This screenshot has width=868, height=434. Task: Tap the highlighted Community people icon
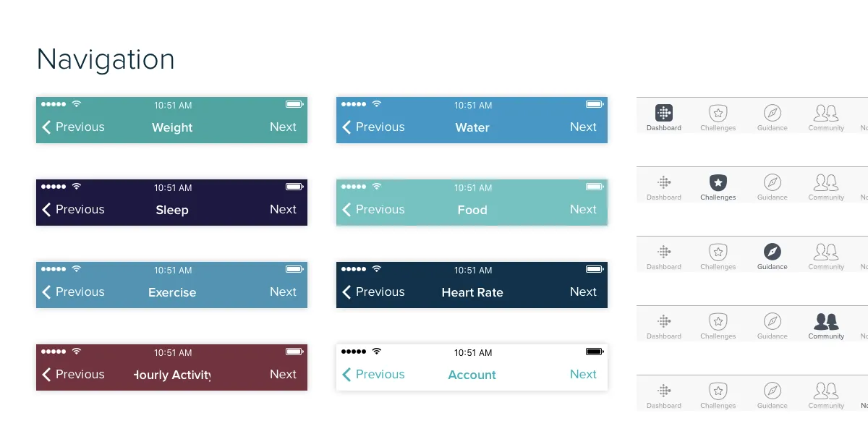pyautogui.click(x=826, y=321)
